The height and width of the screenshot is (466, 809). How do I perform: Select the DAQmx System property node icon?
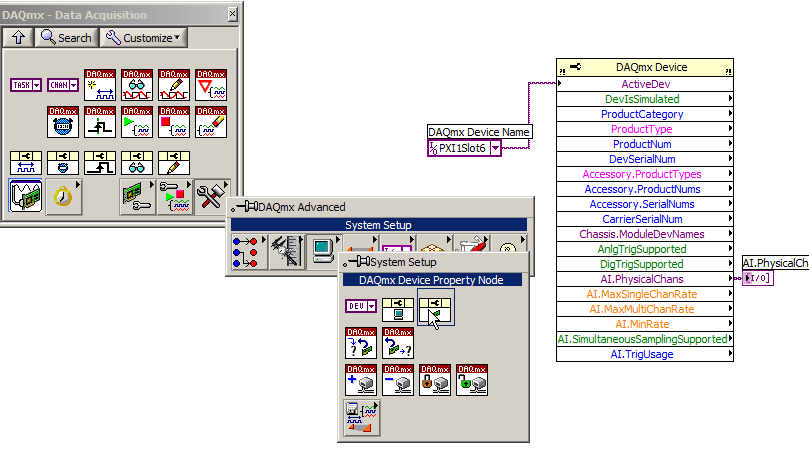pos(398,308)
